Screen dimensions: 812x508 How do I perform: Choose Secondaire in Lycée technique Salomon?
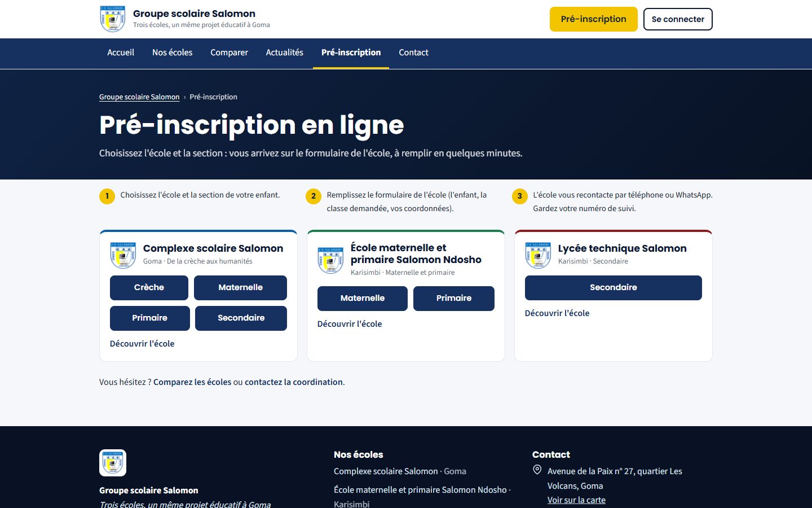(x=613, y=288)
